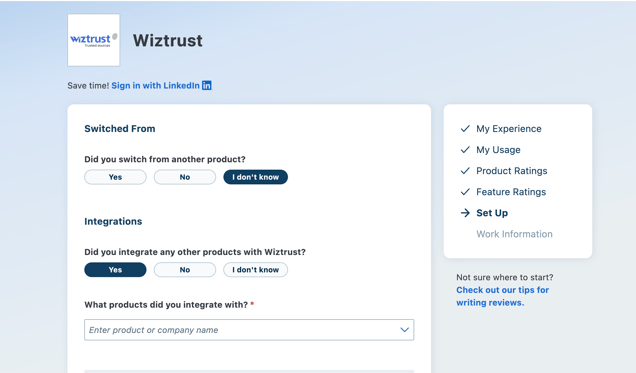Select Yes for integrating other products
The height and width of the screenshot is (373, 636).
coord(115,270)
